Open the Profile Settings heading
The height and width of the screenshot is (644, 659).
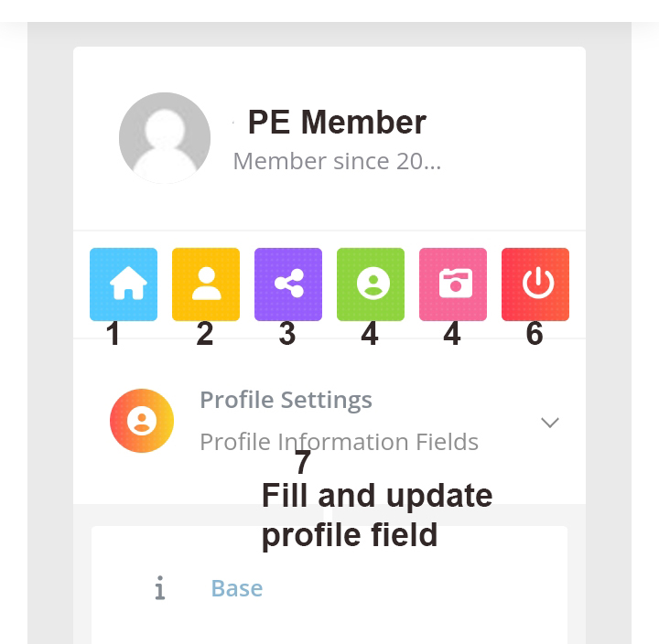(x=286, y=401)
